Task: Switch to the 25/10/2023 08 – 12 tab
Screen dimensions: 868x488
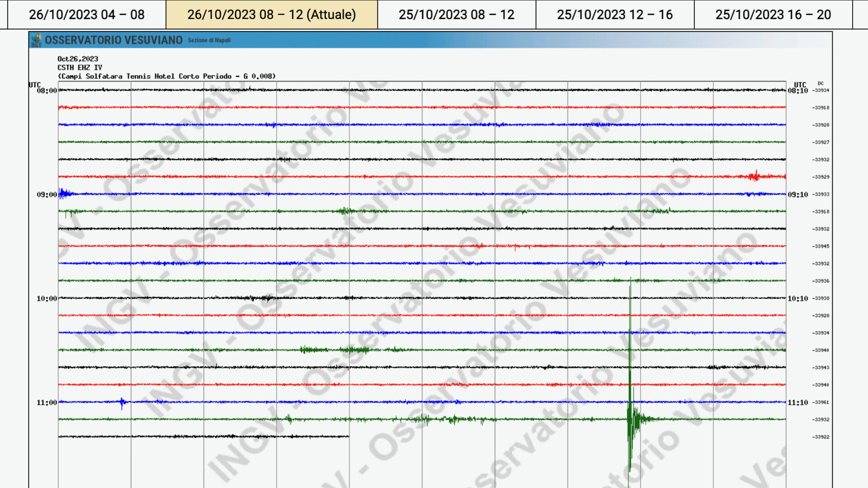Action: pyautogui.click(x=457, y=14)
